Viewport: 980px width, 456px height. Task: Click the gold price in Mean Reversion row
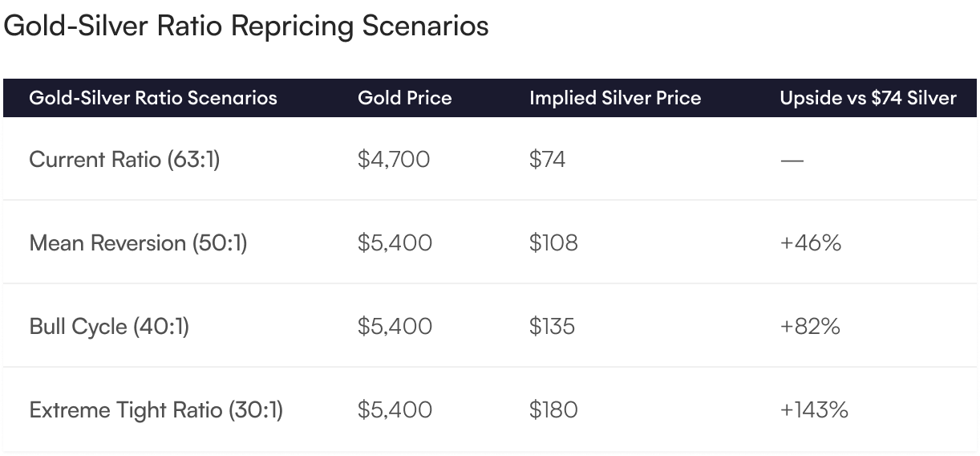(x=395, y=242)
